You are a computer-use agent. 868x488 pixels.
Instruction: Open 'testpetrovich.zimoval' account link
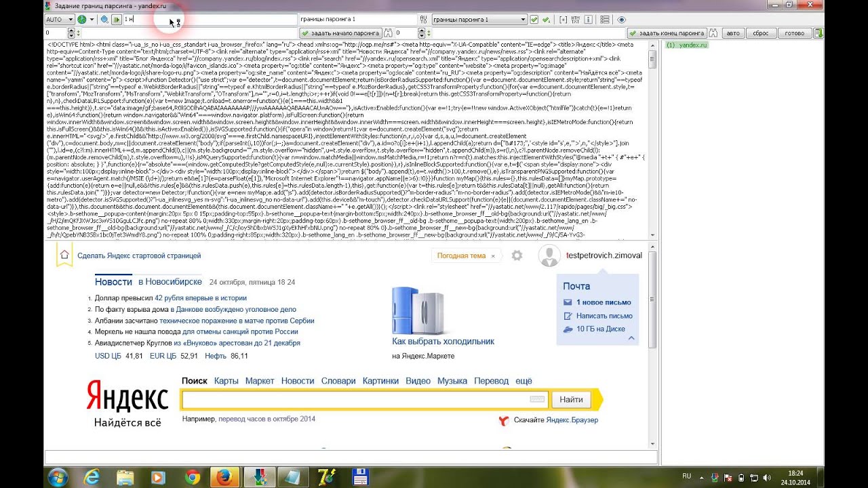tap(604, 256)
